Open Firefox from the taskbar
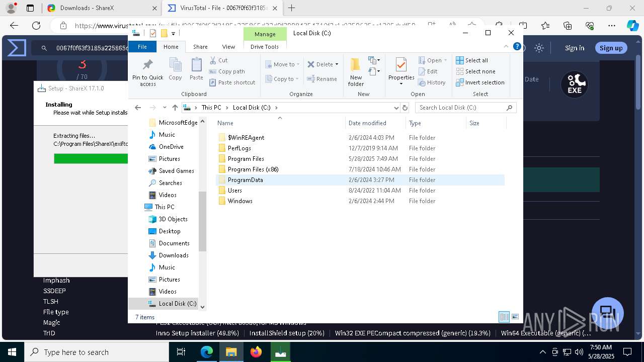 [x=256, y=352]
